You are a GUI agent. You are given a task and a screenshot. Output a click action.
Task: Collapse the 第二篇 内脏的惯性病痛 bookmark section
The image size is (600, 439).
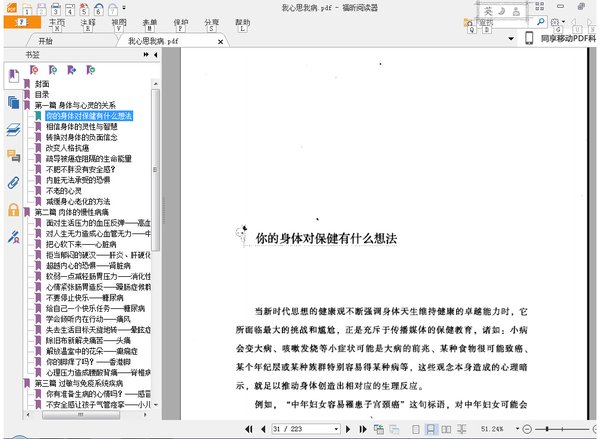[x=29, y=212]
